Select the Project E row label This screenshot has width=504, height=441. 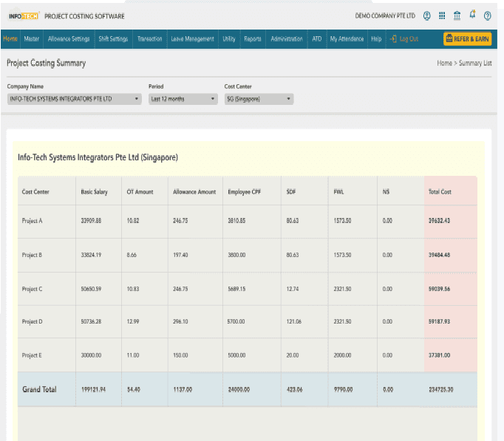(x=32, y=355)
